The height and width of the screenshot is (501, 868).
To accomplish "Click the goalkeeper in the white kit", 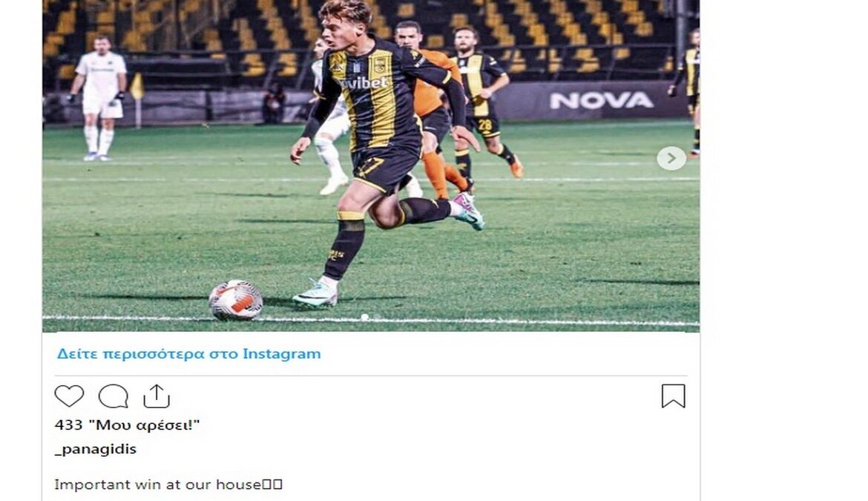I will (x=99, y=98).
